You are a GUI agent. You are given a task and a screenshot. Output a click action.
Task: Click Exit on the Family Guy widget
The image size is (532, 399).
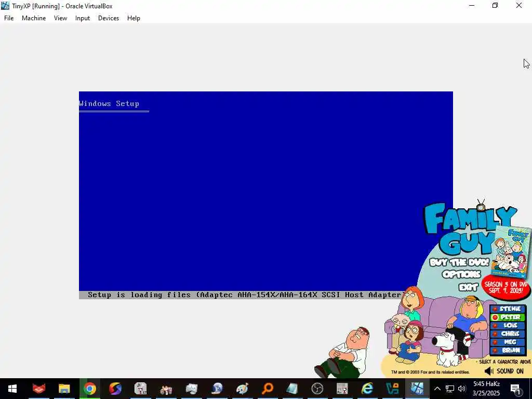point(468,287)
